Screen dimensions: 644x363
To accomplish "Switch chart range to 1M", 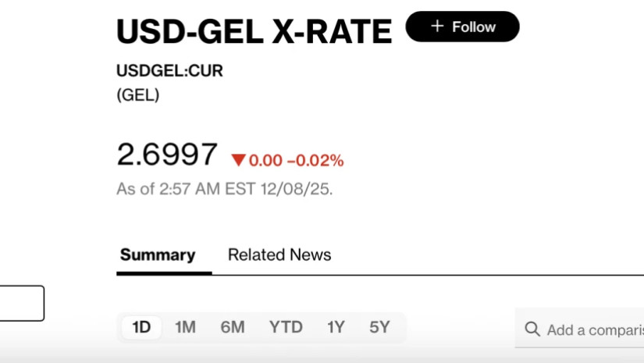I will tap(185, 327).
